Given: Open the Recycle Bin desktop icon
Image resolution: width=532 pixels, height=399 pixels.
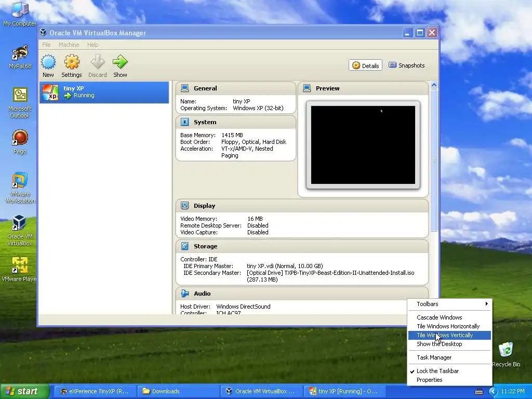Looking at the screenshot, I should (506, 354).
